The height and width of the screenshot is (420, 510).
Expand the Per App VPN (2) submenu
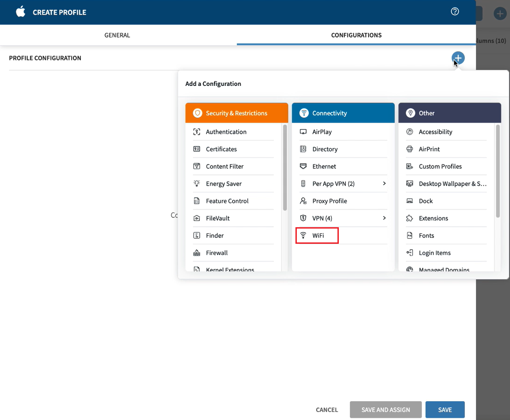[384, 183]
